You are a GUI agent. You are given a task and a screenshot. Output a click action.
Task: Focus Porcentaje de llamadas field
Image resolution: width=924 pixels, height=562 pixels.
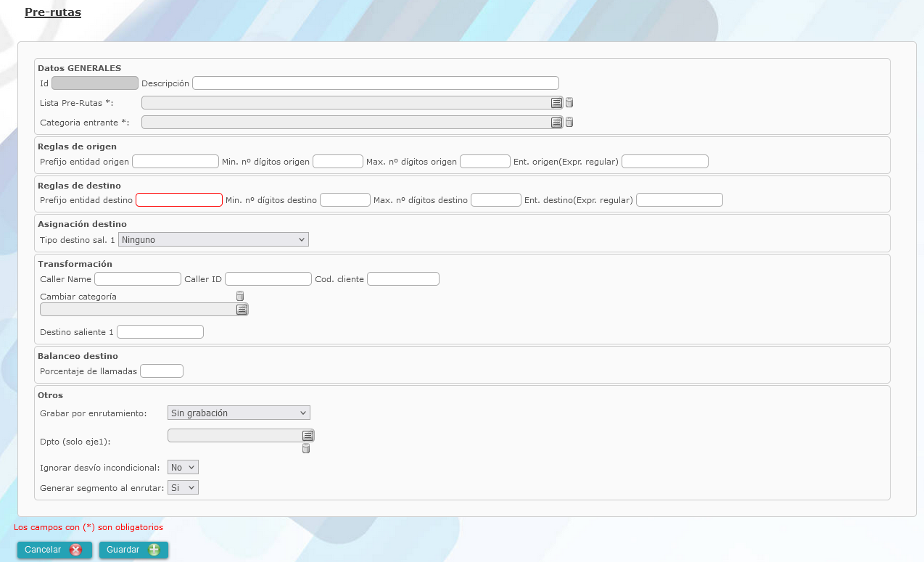[x=162, y=371]
